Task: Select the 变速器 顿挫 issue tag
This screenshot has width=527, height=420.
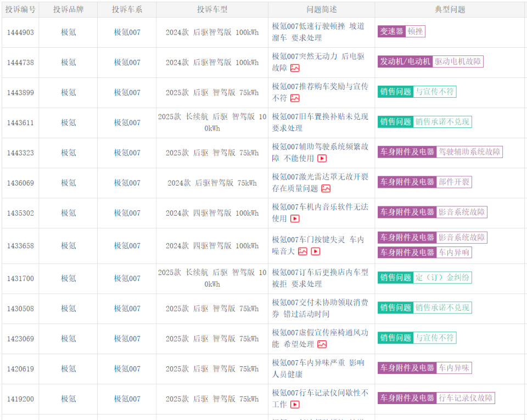Action: (401, 31)
